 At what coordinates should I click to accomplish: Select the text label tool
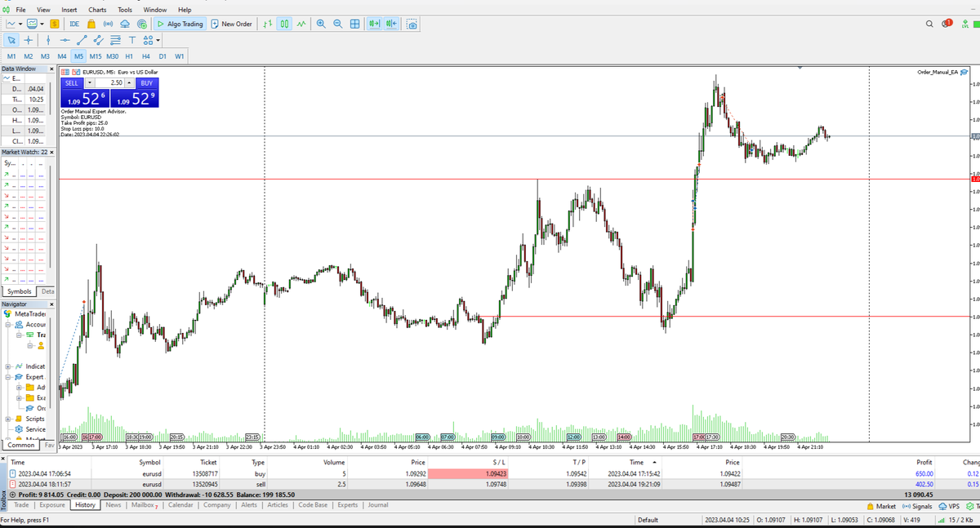[x=131, y=39]
